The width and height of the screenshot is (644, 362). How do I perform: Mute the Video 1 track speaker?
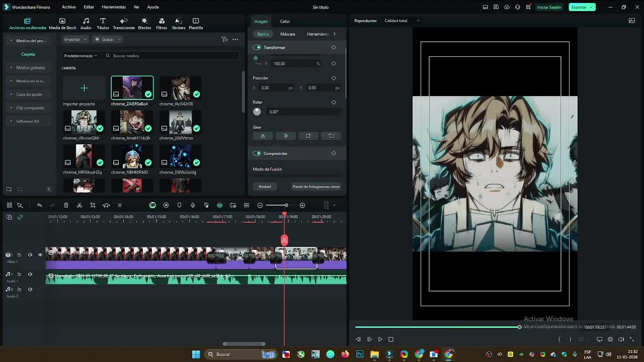(x=30, y=255)
